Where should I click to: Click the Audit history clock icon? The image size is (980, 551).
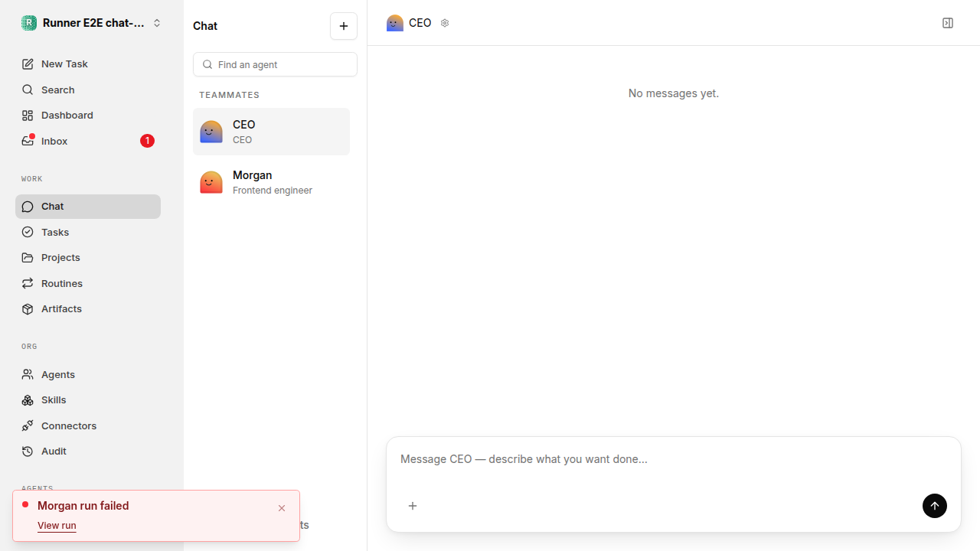[28, 452]
